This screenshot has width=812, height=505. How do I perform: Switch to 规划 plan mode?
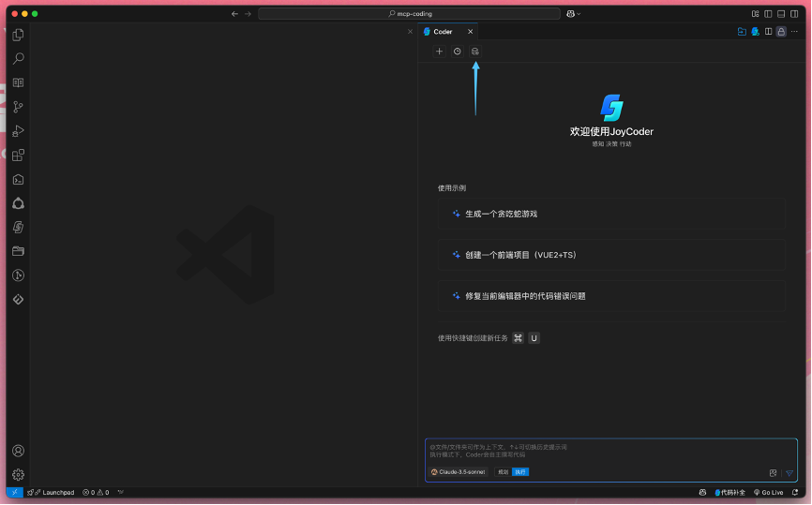tap(503, 472)
